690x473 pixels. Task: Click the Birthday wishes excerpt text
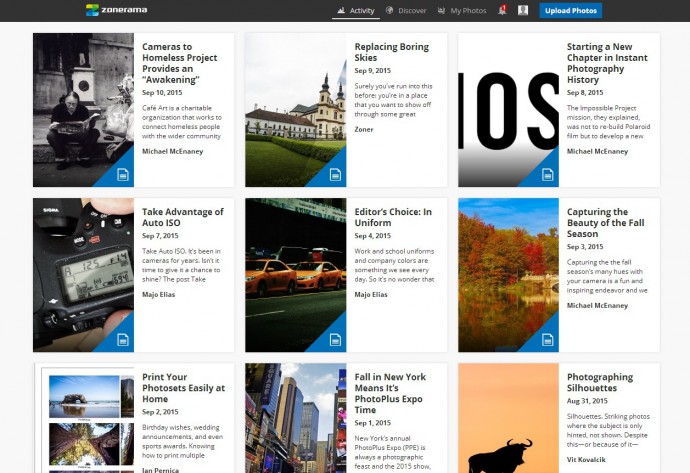pyautogui.click(x=182, y=441)
